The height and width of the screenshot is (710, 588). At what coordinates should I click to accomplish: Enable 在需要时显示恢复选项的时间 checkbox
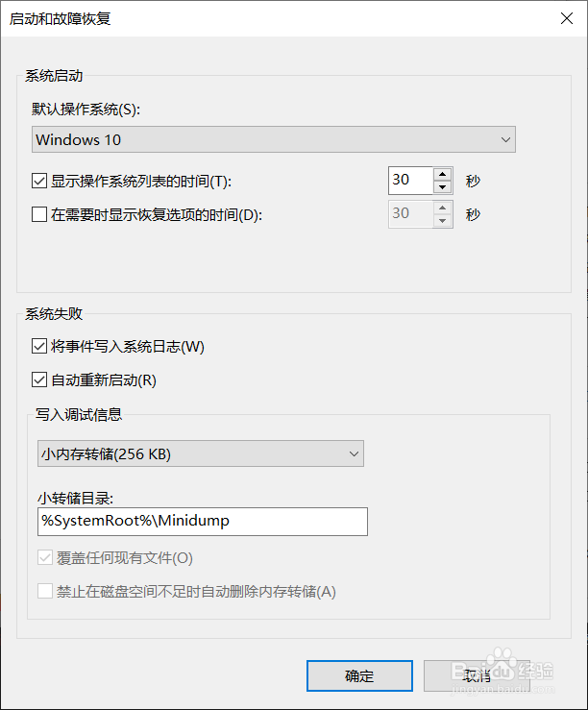[x=40, y=215]
